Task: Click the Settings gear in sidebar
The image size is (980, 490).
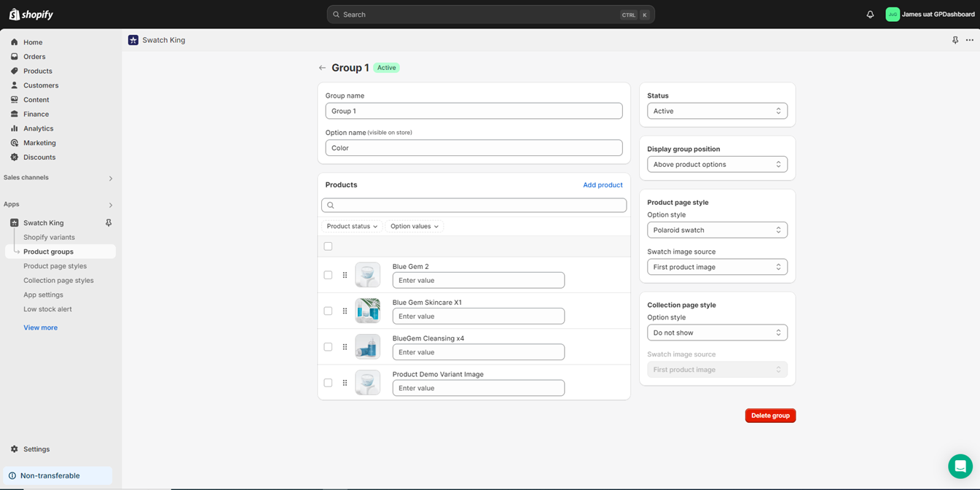Action: pos(15,449)
